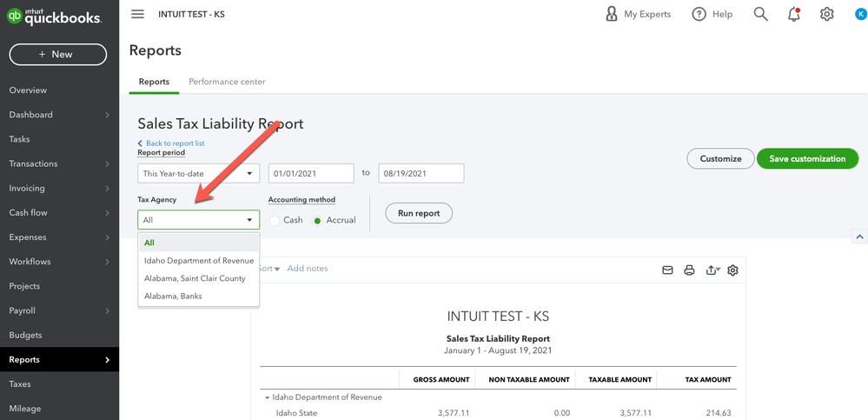Click Add notes link
This screenshot has height=420, width=868.
tap(308, 268)
